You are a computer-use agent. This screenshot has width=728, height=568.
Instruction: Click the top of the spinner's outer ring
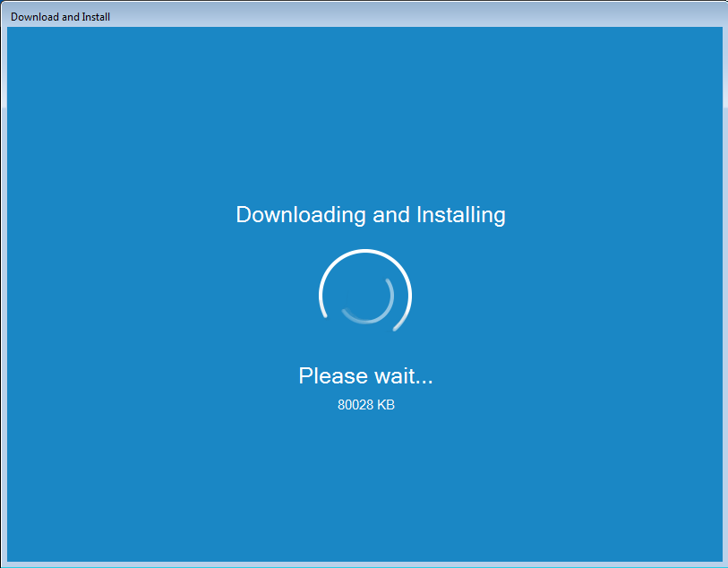tap(365, 251)
